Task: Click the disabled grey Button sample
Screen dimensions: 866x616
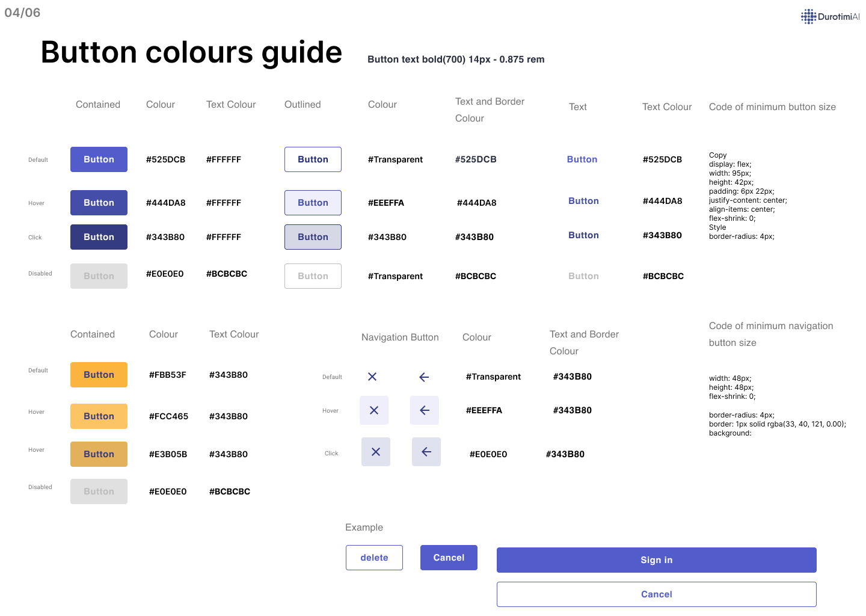Action: (99, 276)
